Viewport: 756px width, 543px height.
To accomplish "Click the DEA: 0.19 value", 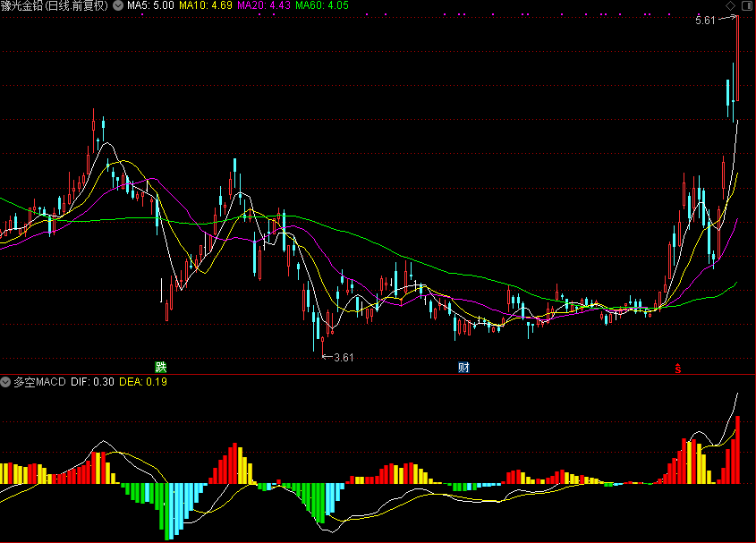I will coord(143,382).
